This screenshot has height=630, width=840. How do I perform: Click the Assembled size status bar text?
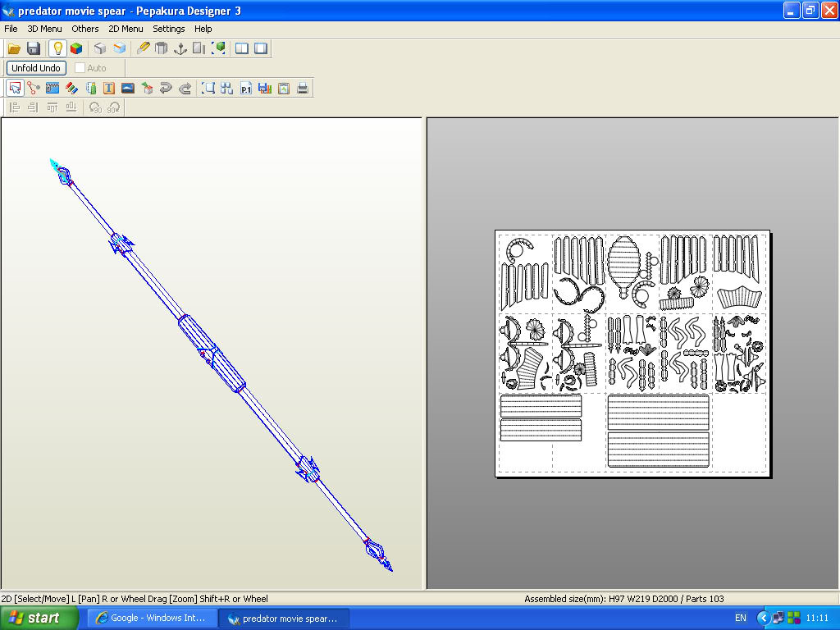[624, 599]
